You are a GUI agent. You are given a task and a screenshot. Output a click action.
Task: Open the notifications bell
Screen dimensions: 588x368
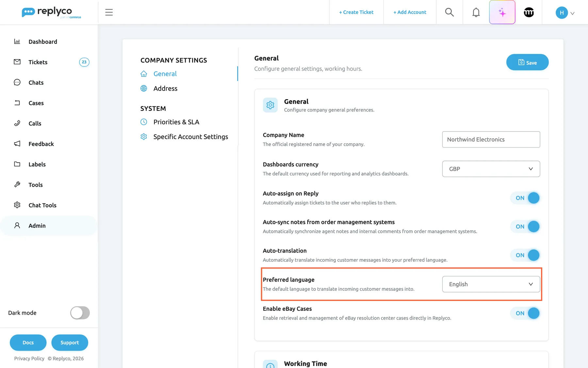pos(476,12)
